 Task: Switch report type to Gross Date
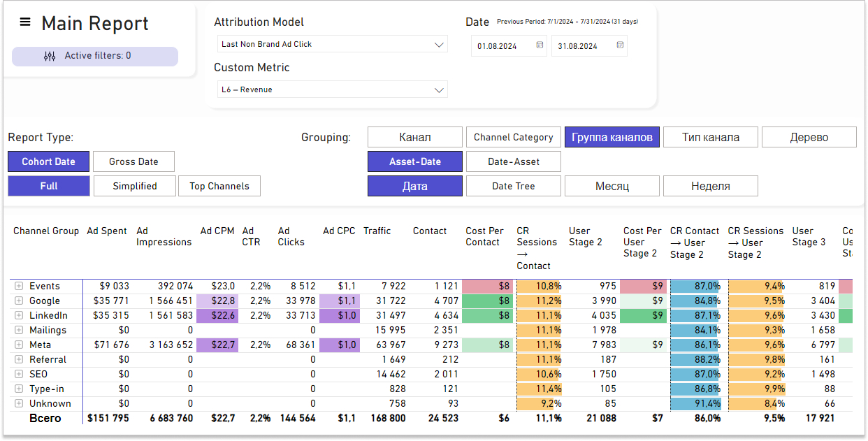pyautogui.click(x=133, y=161)
